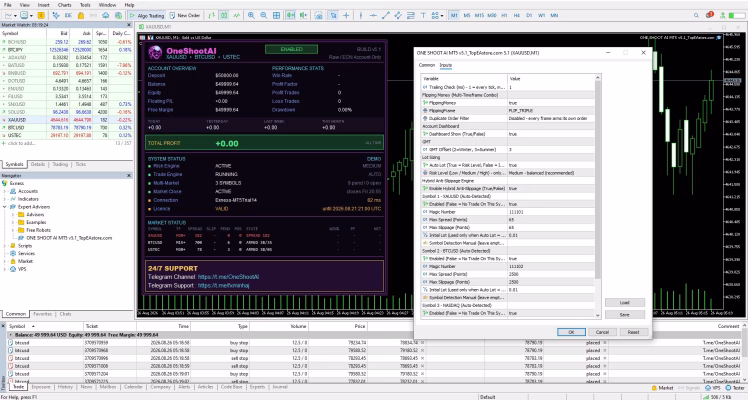The width and height of the screenshot is (748, 400).
Task: Switch chart to D1 timeframe
Action: [x=529, y=15]
